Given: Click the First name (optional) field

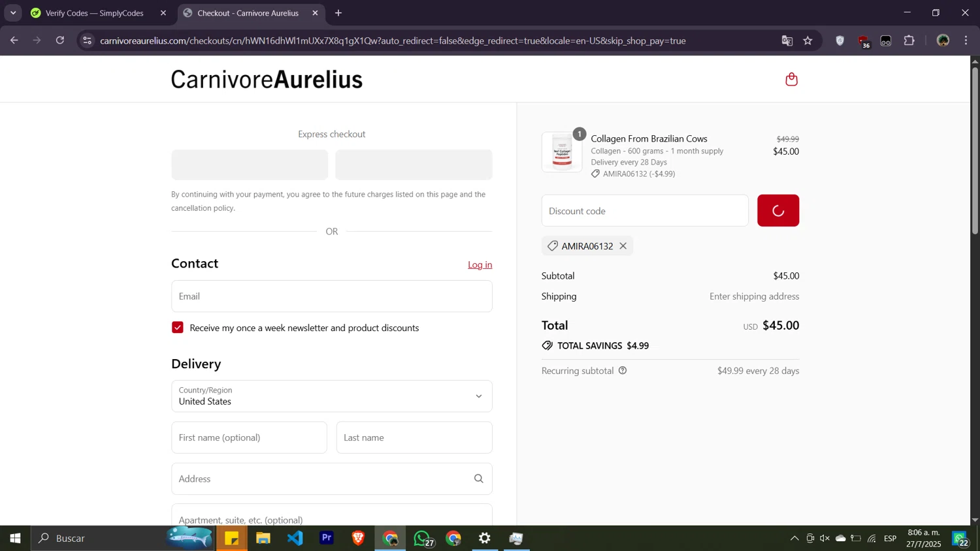Looking at the screenshot, I should click(x=249, y=437).
